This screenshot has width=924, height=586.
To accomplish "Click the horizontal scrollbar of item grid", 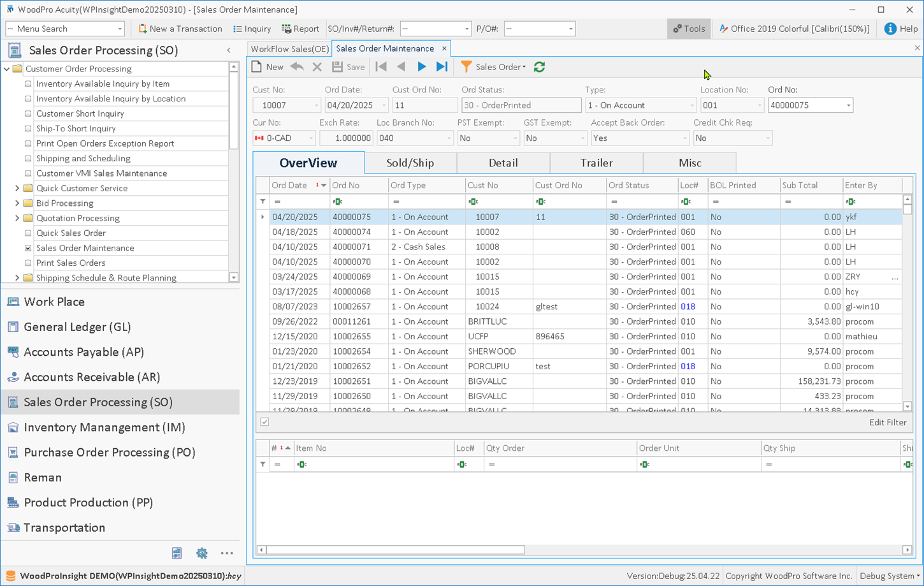I will point(395,550).
